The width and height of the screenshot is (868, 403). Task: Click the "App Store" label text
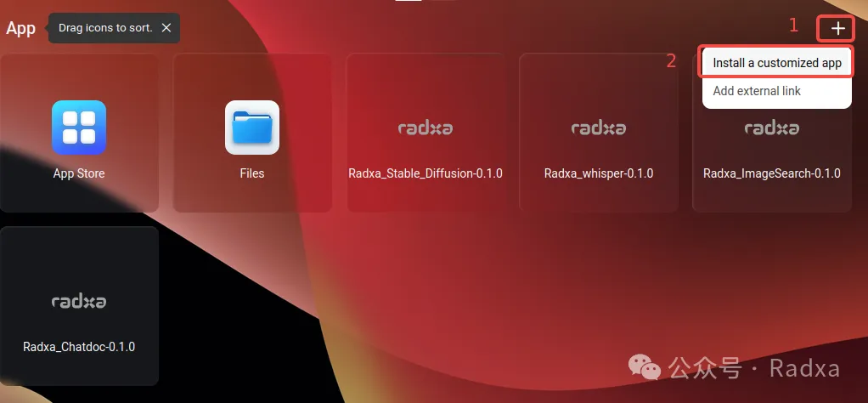pyautogui.click(x=79, y=173)
